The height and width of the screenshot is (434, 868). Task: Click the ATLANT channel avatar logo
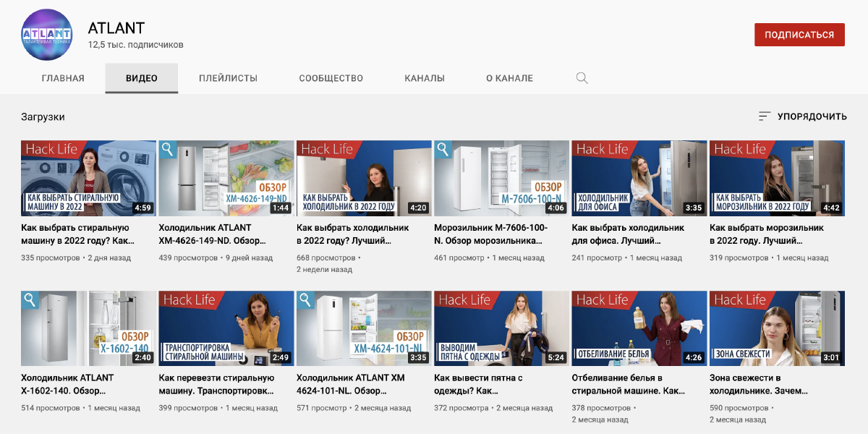pos(47,34)
